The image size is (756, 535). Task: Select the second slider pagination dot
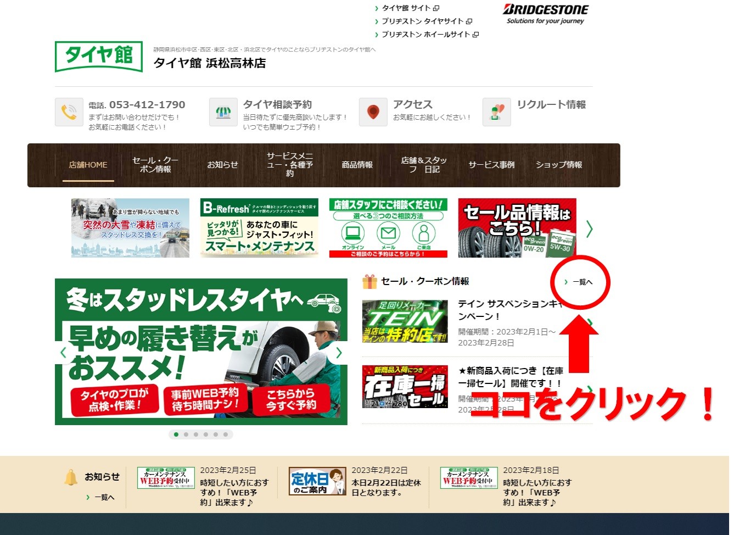tap(186, 434)
